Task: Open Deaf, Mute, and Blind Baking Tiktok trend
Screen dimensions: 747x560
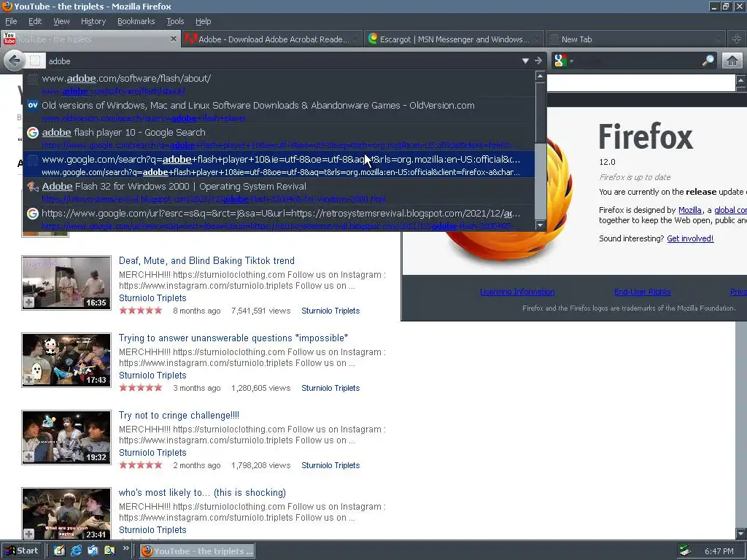Action: tap(206, 260)
